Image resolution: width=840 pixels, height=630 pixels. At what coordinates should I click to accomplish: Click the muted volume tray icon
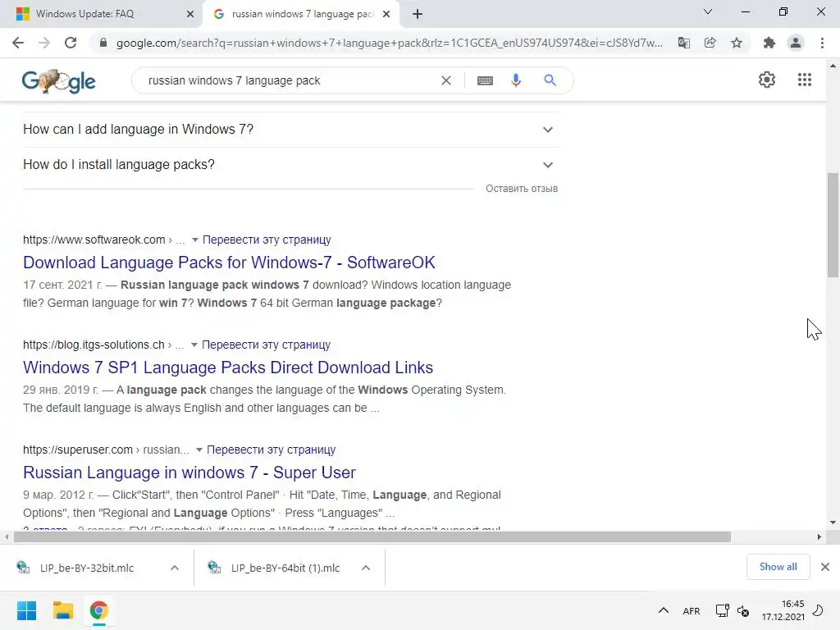click(x=743, y=610)
